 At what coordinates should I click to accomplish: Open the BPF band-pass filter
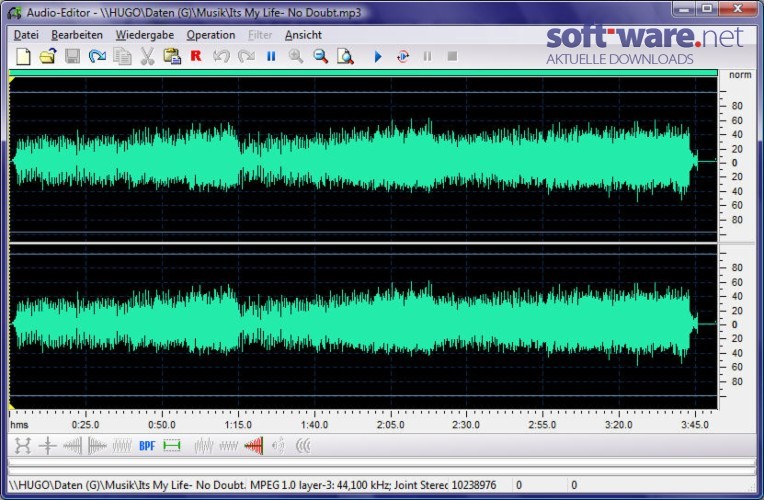pyautogui.click(x=147, y=445)
